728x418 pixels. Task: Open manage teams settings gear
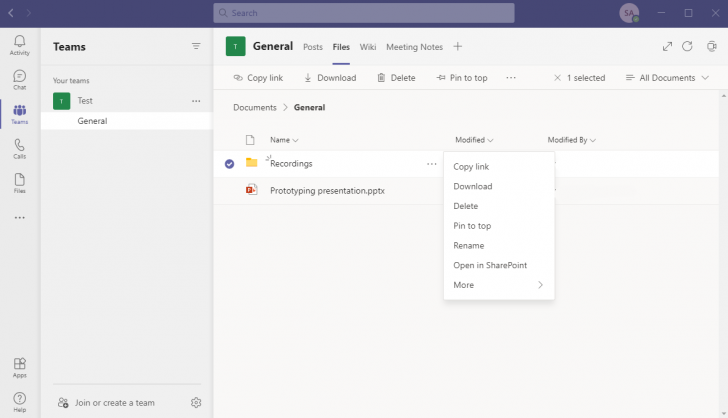pos(196,402)
